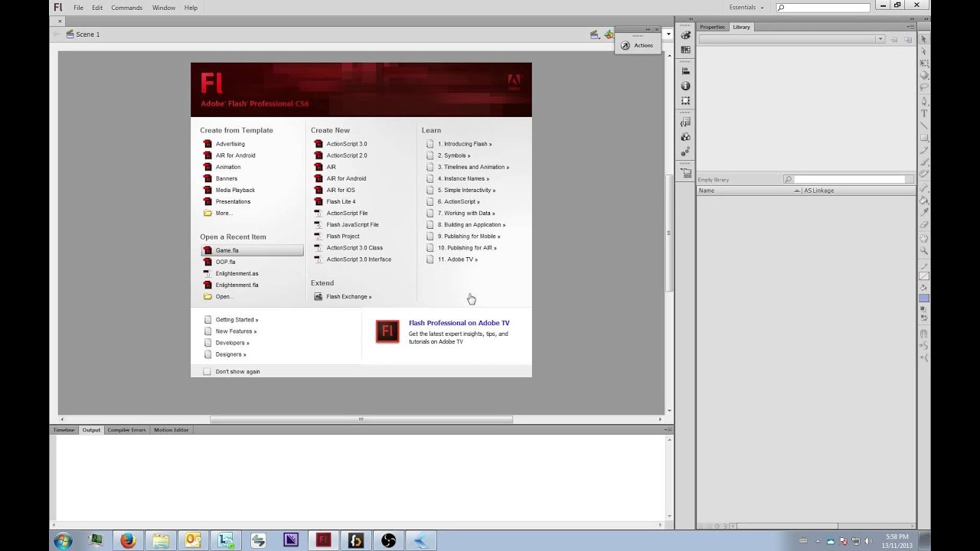Viewport: 980px width, 551px height.
Task: Open the Edit menu
Action: pos(97,8)
